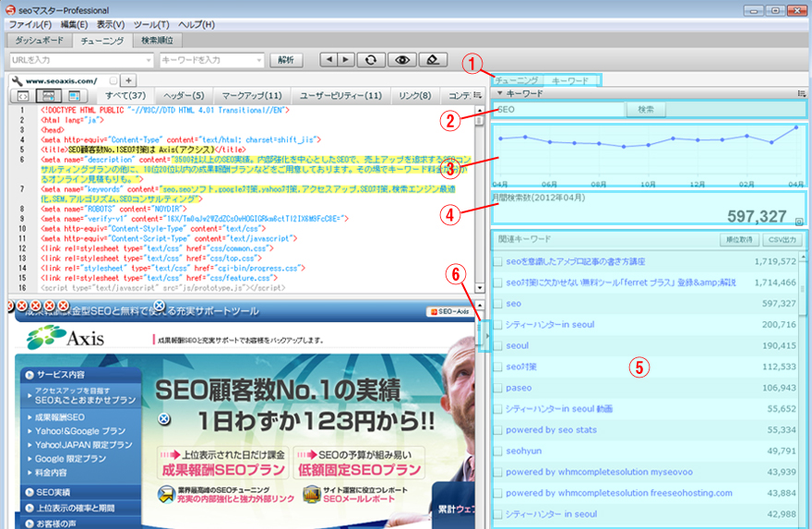Check the 'seoul' keyword checkbox
Image resolution: width=812 pixels, height=529 pixels.
point(497,345)
